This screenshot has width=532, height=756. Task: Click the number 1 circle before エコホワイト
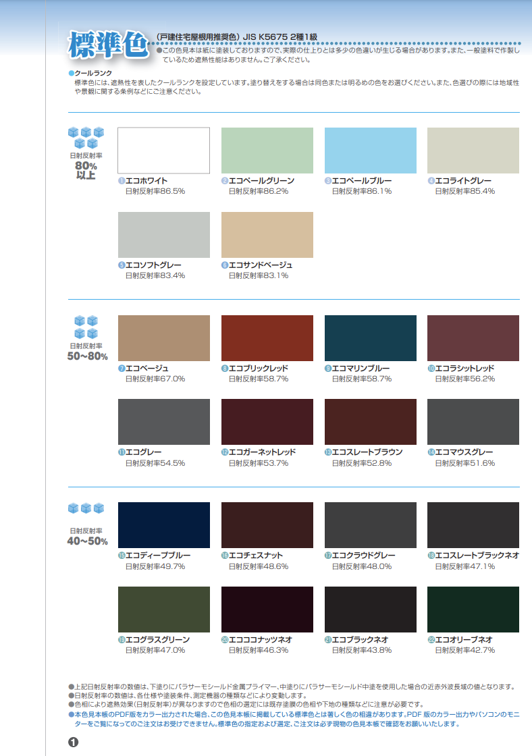tap(122, 181)
